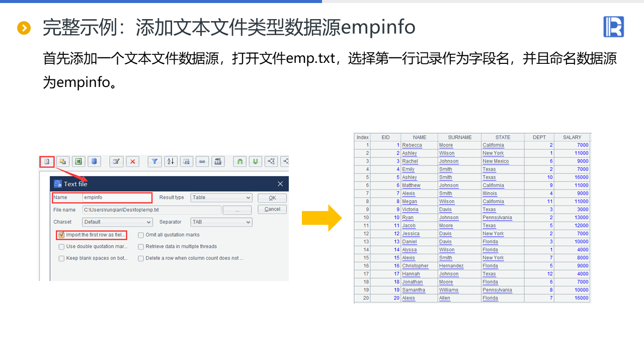Click the salary cell 12000
The height and width of the screenshot is (362, 644).
click(x=572, y=226)
